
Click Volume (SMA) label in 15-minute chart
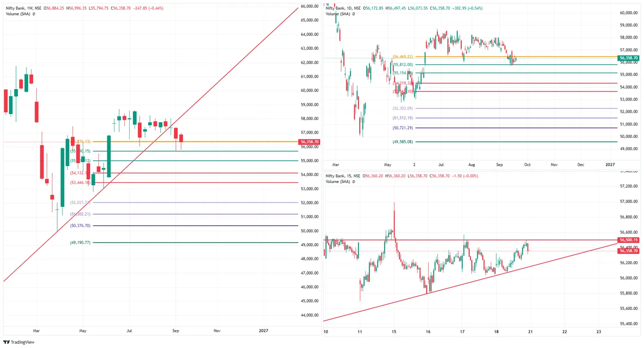[337, 182]
